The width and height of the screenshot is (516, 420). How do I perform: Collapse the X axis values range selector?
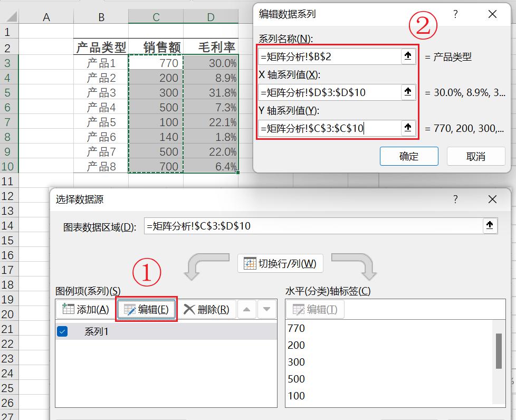[x=408, y=92]
